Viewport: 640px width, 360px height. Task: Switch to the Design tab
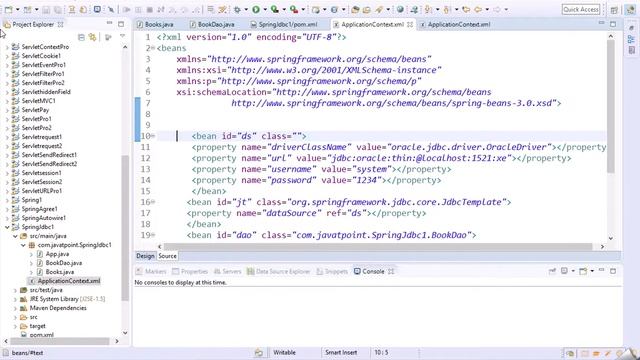click(x=145, y=256)
